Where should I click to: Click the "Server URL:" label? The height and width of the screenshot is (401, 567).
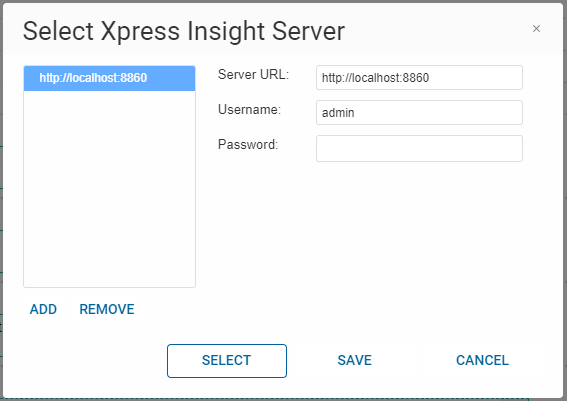pos(253,74)
